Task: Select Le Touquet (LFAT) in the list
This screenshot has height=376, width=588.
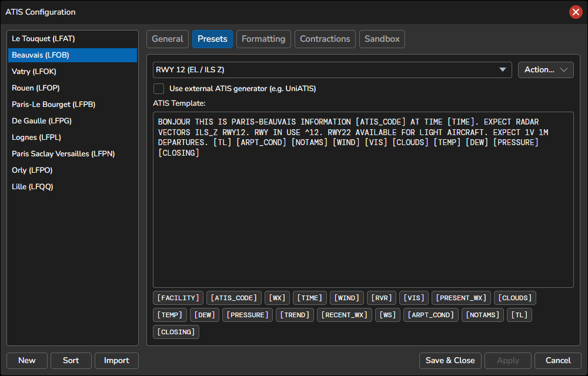Action: click(72, 39)
